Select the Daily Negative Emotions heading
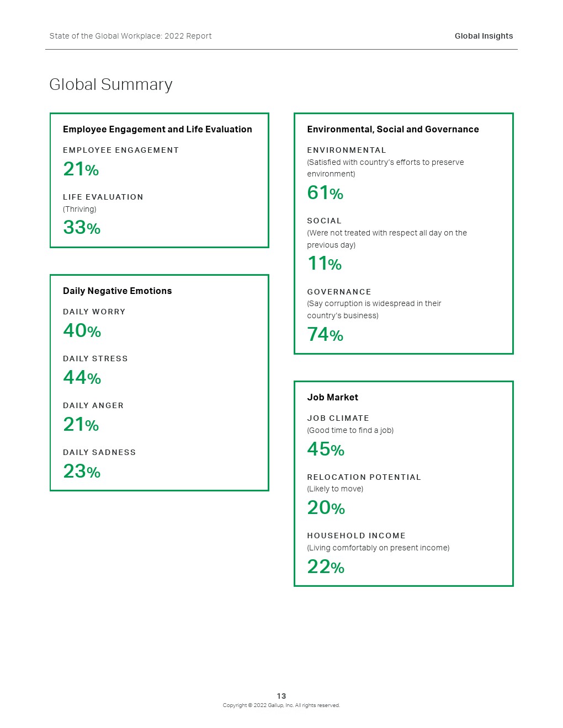 (x=117, y=291)
